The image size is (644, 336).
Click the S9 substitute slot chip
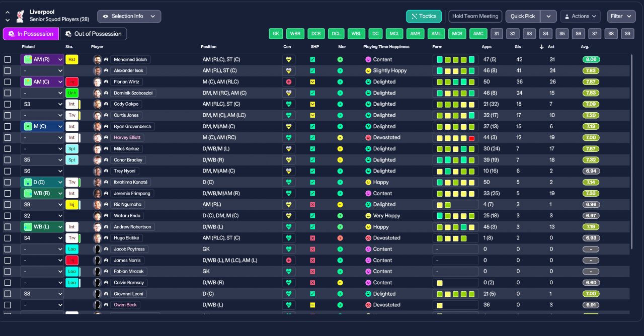pyautogui.click(x=627, y=34)
